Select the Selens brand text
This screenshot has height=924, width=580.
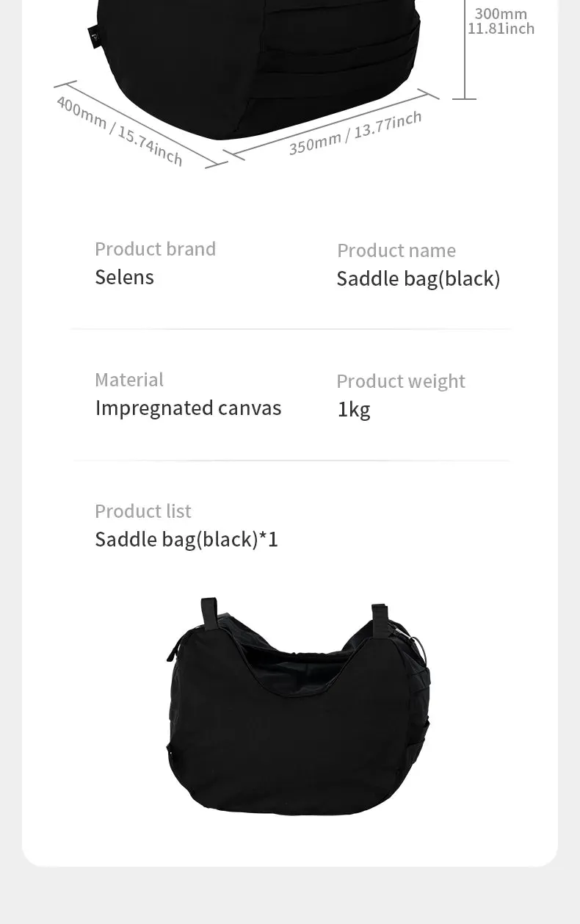click(124, 277)
